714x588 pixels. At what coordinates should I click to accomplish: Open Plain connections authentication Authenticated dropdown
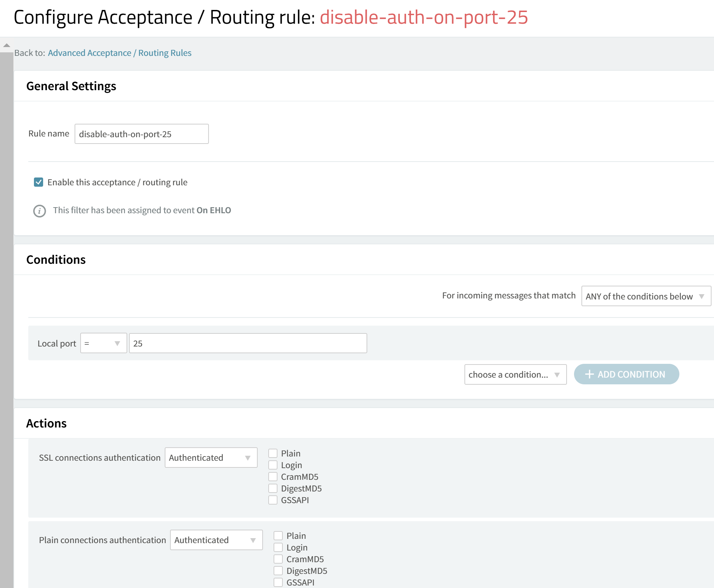click(x=216, y=540)
